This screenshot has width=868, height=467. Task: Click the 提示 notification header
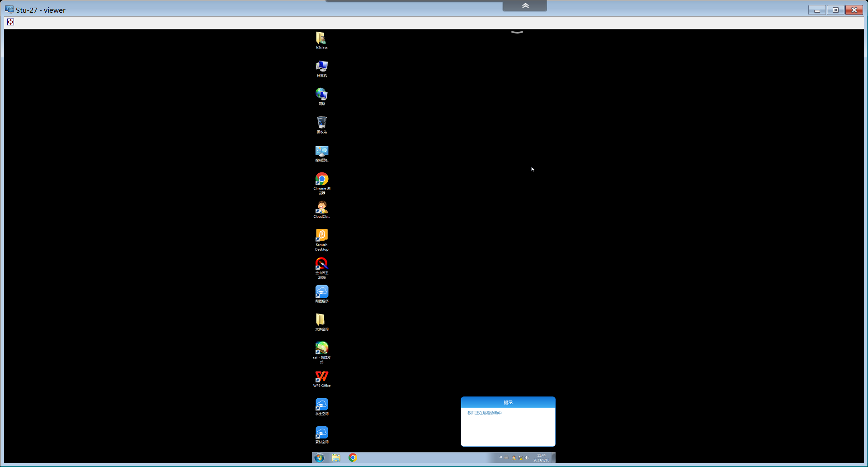(508, 402)
